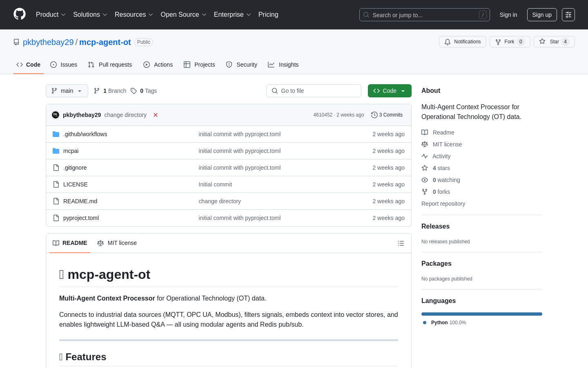Switch to the Projects tab
The width and height of the screenshot is (588, 368).
point(199,65)
